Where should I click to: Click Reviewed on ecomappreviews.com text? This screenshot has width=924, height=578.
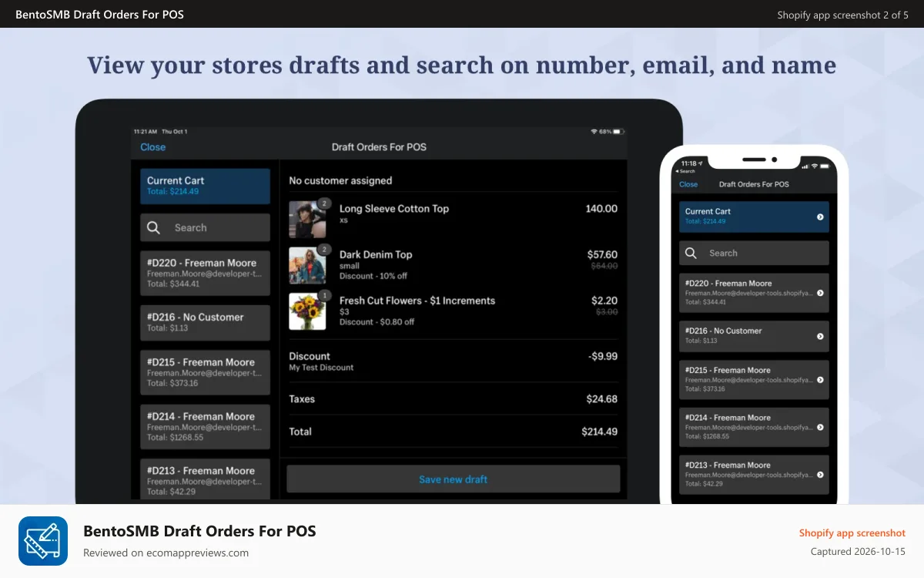pos(166,553)
